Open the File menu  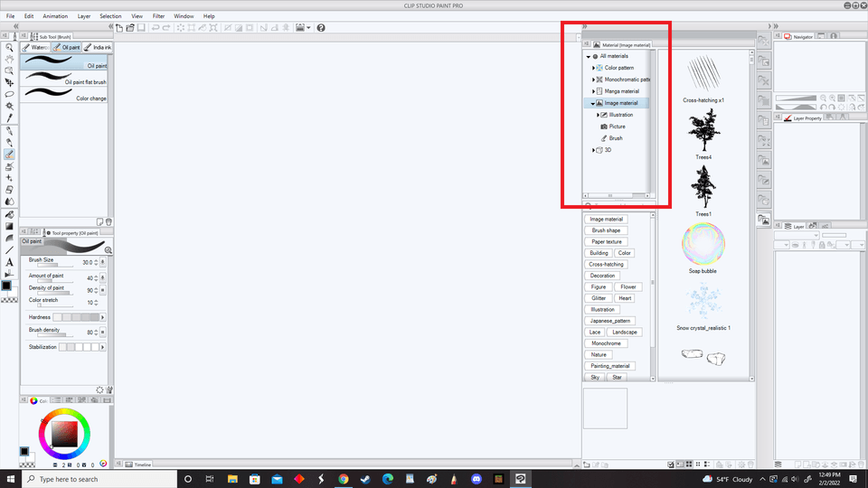11,16
